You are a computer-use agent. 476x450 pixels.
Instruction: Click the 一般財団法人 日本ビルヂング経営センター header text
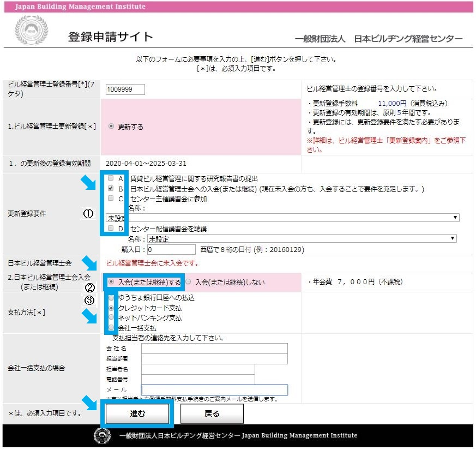pyautogui.click(x=378, y=39)
